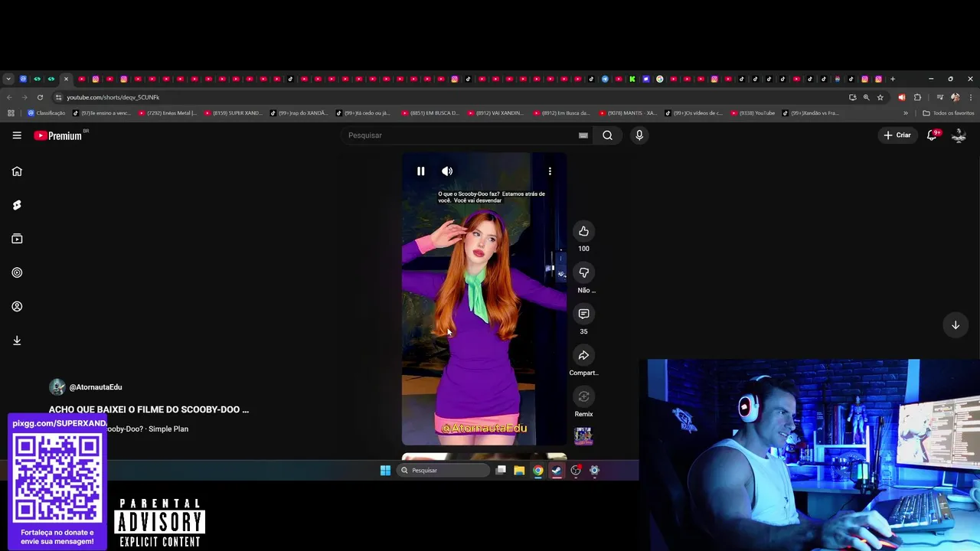Open the browser zoom indicator
This screenshot has height=551, width=980.
[866, 97]
